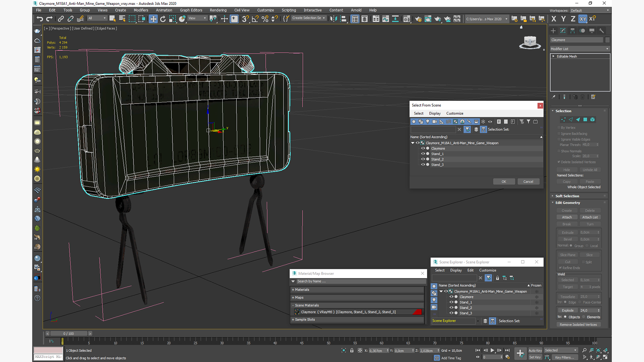Image resolution: width=644 pixels, height=362 pixels.
Task: Toggle the 3D Snaps button
Action: coord(246,19)
